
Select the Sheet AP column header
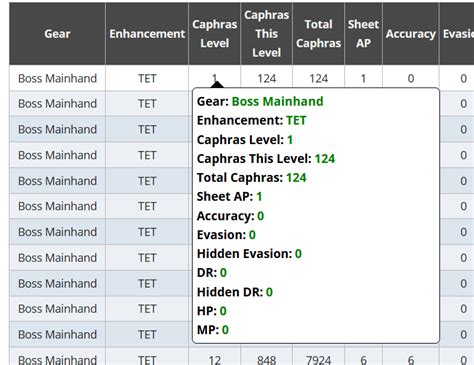coord(363,34)
